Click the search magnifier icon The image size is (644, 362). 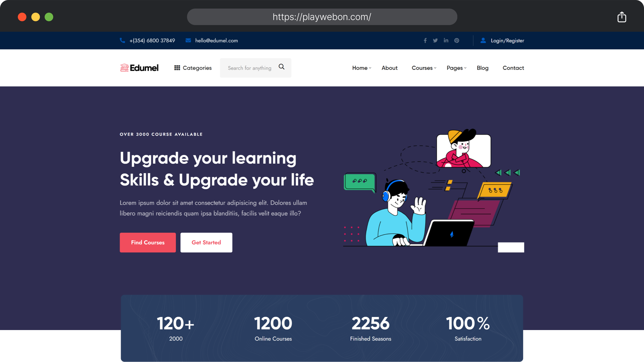[282, 67]
